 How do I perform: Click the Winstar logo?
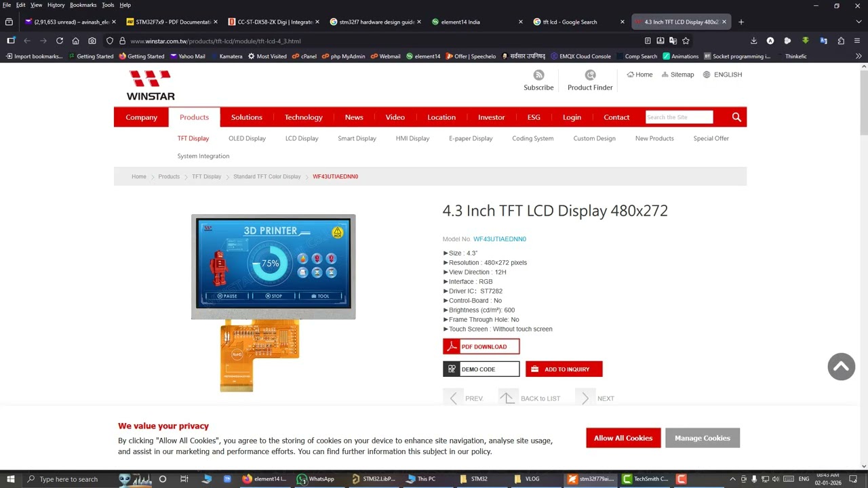click(151, 85)
